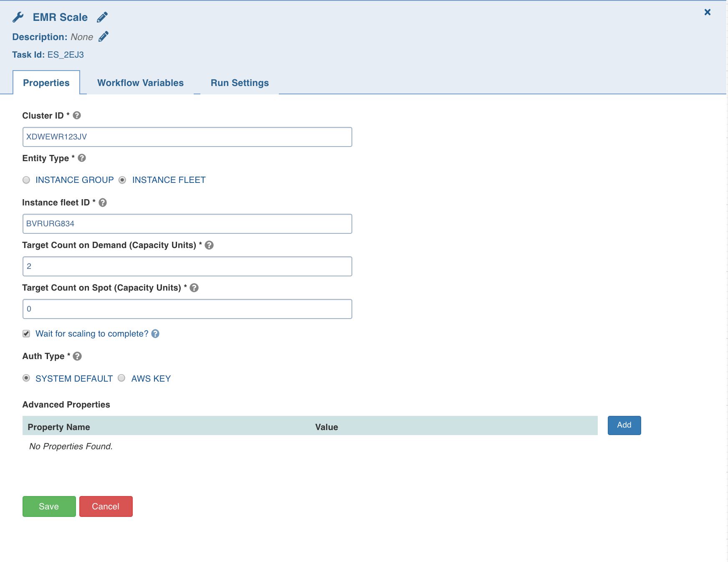Viewport: 728px width, 562px height.
Task: Select the INSTANCE FLEET radio option
Action: (122, 180)
